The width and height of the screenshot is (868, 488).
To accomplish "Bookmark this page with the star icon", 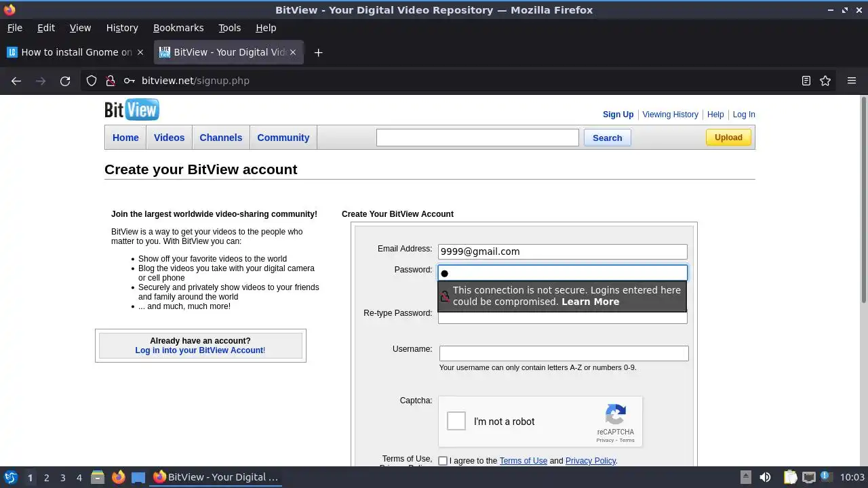I will pyautogui.click(x=825, y=81).
